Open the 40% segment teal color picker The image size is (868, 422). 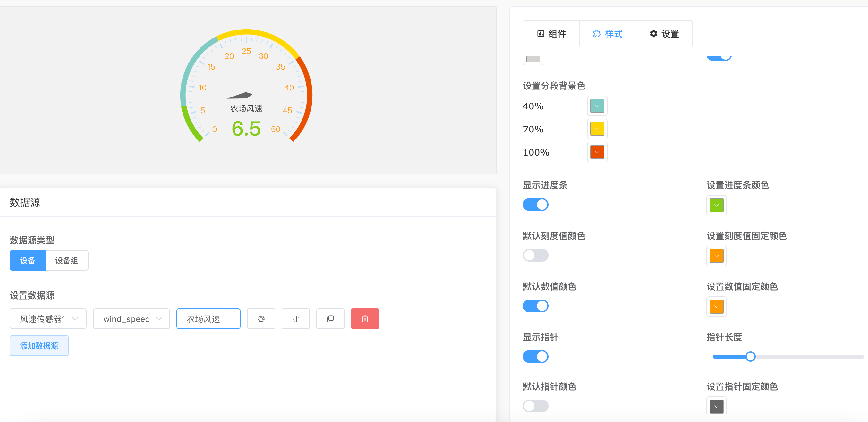(597, 106)
